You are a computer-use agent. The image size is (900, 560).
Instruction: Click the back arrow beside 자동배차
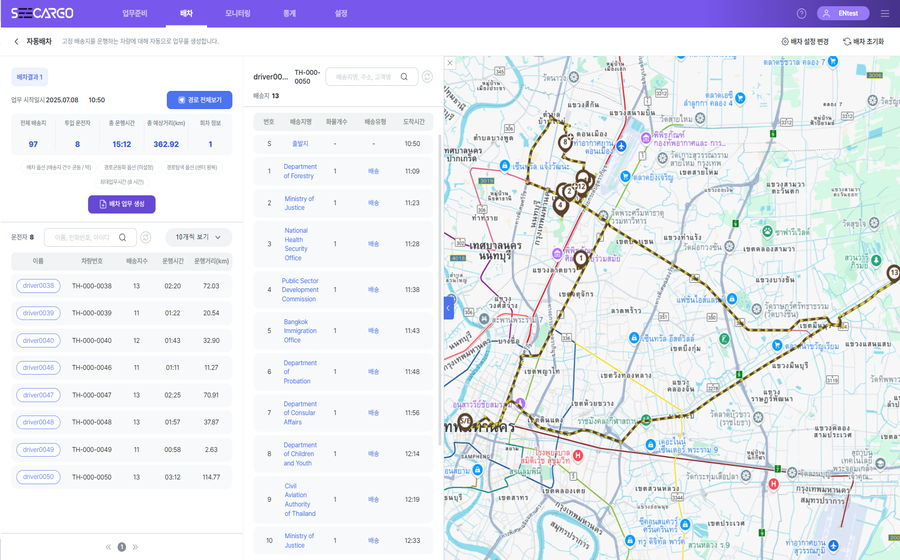(x=16, y=42)
